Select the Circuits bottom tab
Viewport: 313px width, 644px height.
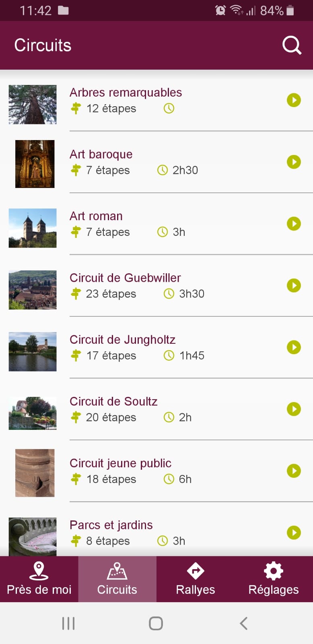117,579
